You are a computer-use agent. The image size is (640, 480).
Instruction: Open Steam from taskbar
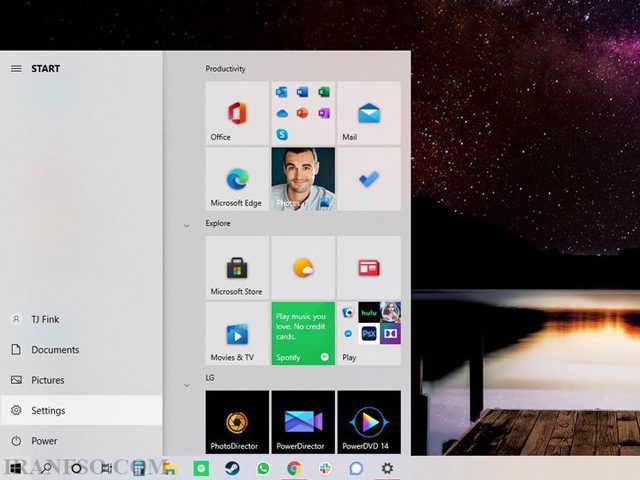[x=233, y=468]
